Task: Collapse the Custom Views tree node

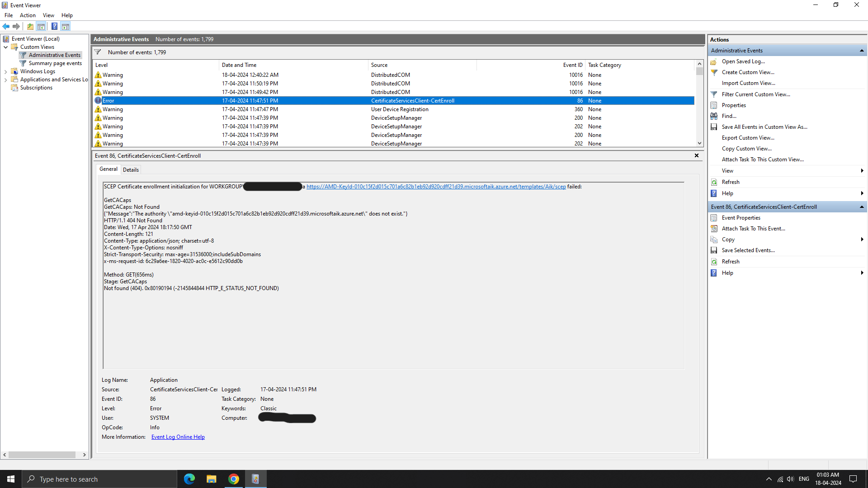Action: (x=5, y=47)
